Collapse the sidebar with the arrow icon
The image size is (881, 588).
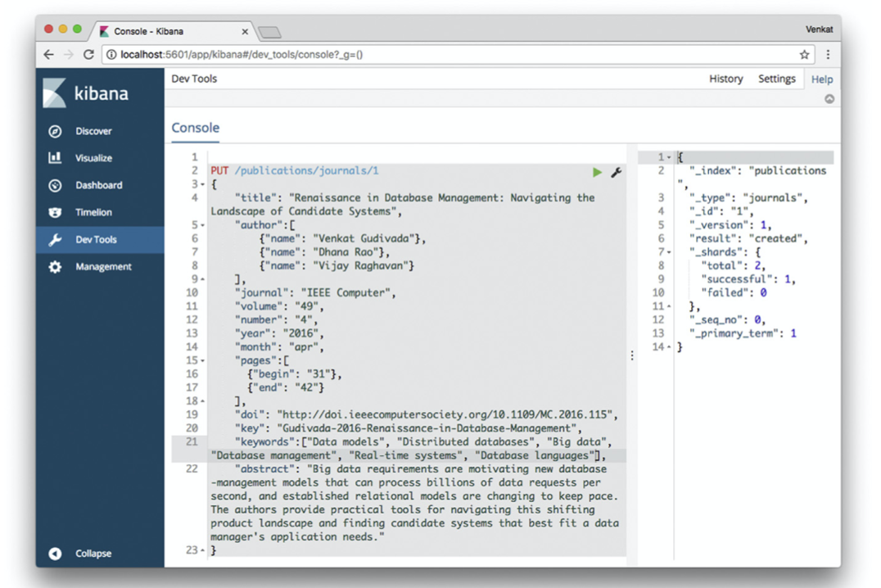click(55, 553)
